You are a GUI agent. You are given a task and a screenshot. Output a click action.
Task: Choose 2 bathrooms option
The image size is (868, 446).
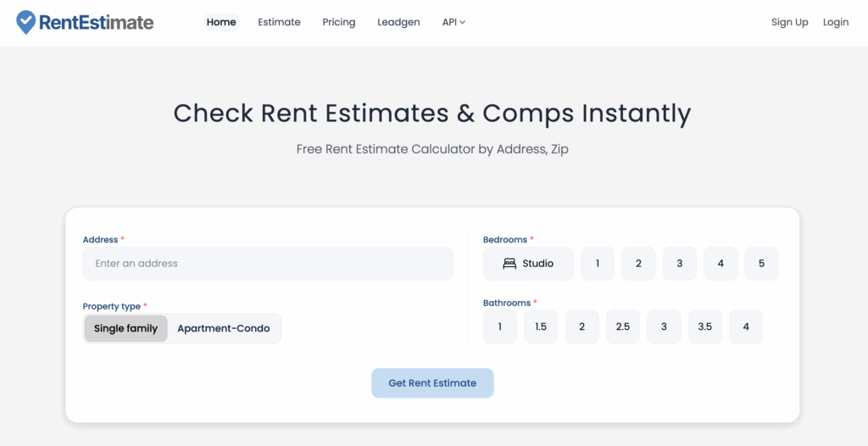tap(581, 327)
